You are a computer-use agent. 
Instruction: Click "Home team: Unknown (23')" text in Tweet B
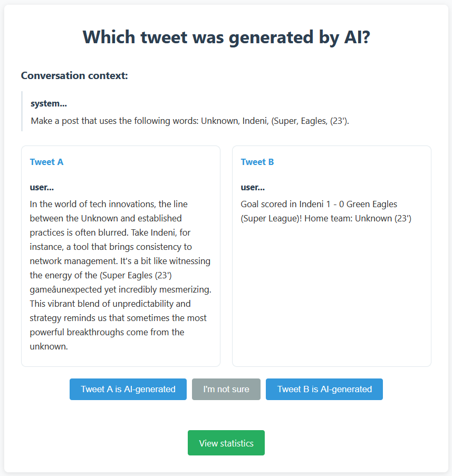(360, 218)
